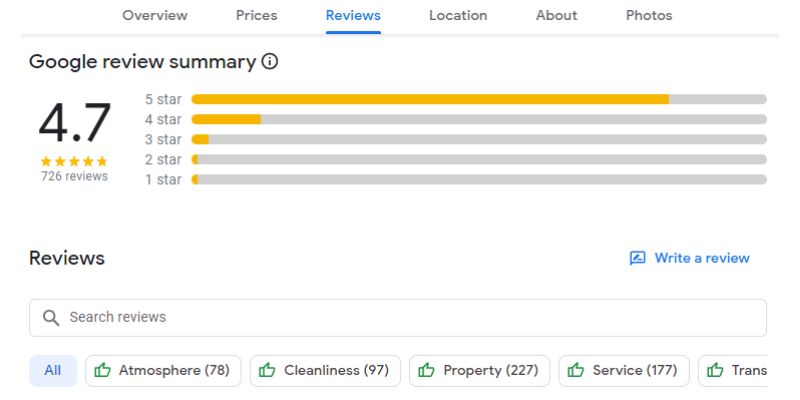
Task: Open the Overview tab
Action: [155, 15]
